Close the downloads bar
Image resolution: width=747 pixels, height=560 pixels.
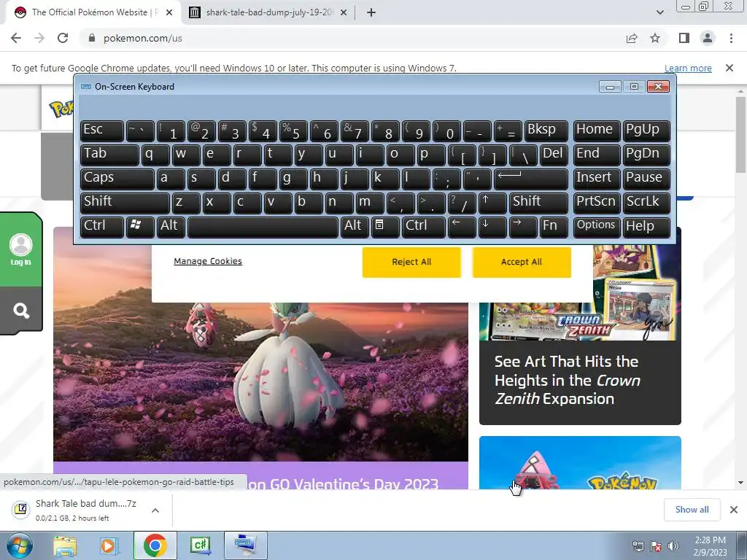[734, 510]
